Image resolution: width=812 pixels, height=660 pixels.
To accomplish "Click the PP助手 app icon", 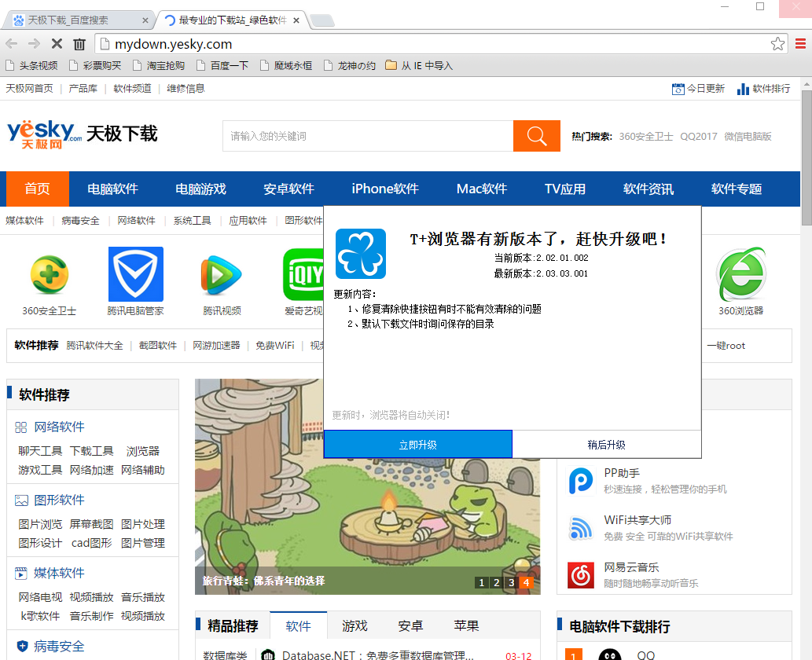I will click(x=581, y=481).
